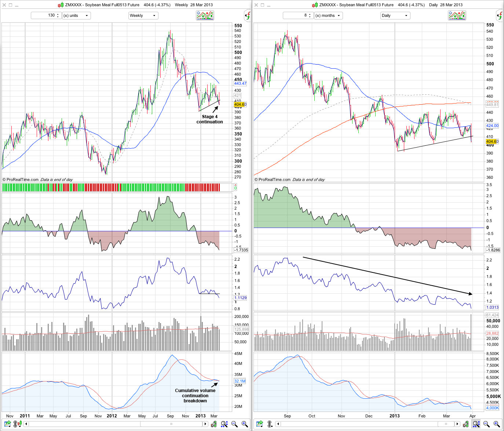The height and width of the screenshot is (431, 504).
Task: Click ProRealTime.com watermark link in Daily chart
Action: coord(274,180)
